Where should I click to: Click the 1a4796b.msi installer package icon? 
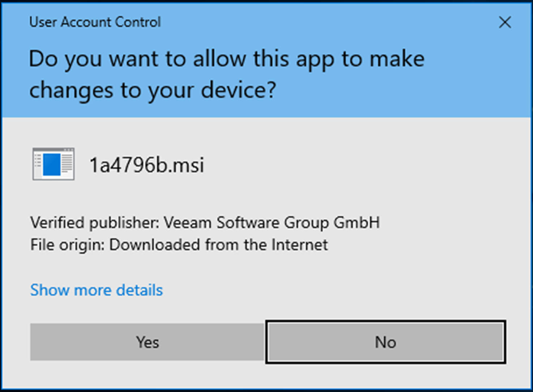[54, 164]
